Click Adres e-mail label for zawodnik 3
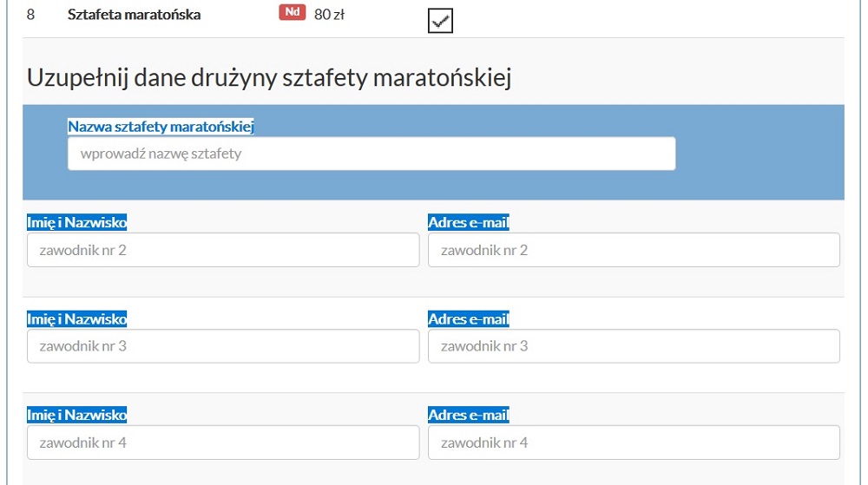This screenshot has width=868, height=485. (x=469, y=319)
